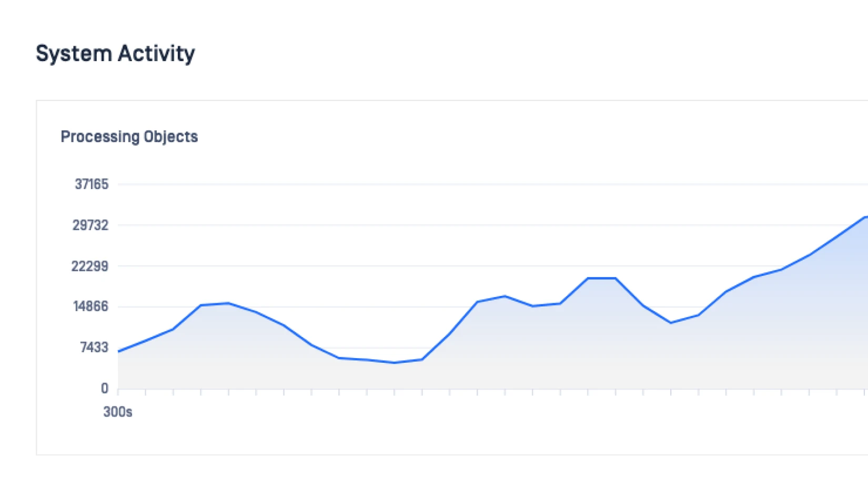Click the 14866 y-axis label
The image size is (868, 496).
pos(90,306)
